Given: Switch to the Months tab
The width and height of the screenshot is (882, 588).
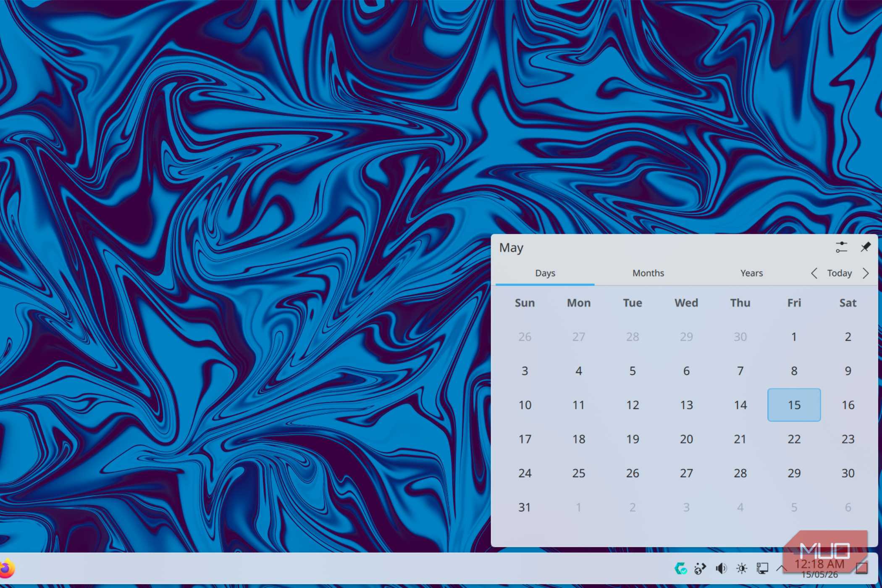Looking at the screenshot, I should 648,273.
